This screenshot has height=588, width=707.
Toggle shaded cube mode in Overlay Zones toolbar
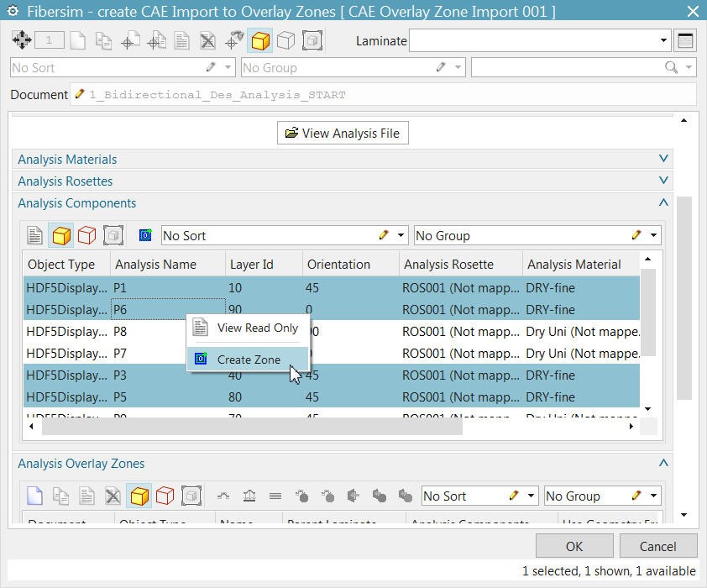(x=139, y=496)
